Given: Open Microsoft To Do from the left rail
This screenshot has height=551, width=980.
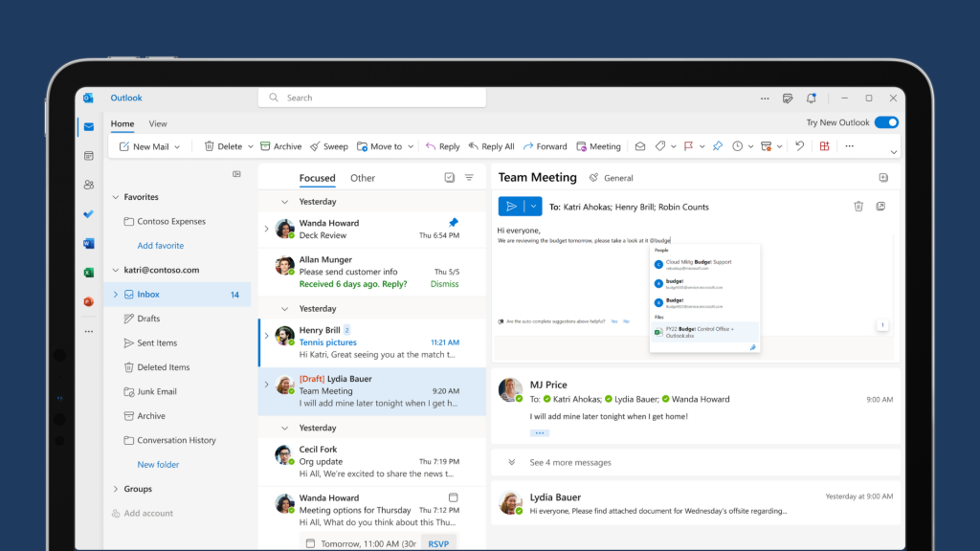Looking at the screenshot, I should (x=88, y=214).
